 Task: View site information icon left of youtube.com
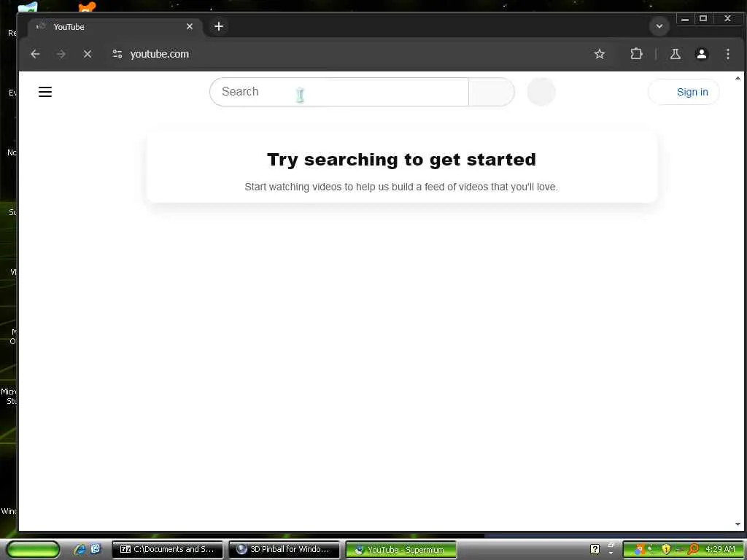pos(117,54)
